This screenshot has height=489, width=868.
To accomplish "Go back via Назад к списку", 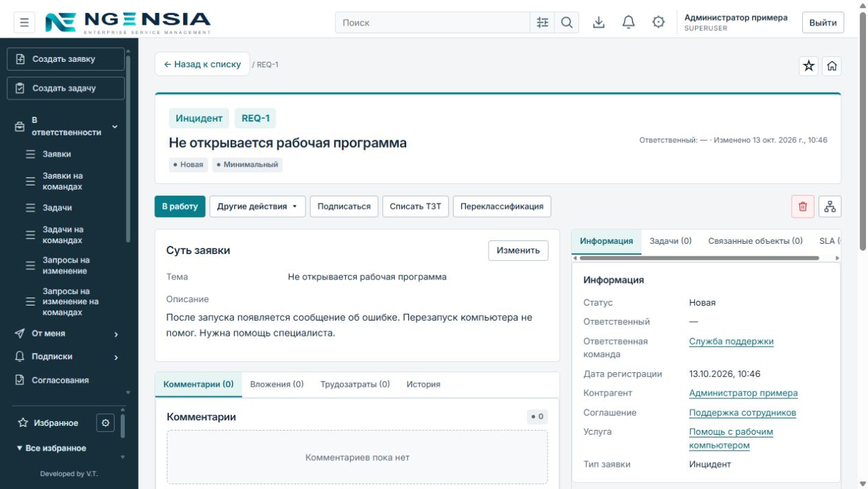I will [202, 65].
